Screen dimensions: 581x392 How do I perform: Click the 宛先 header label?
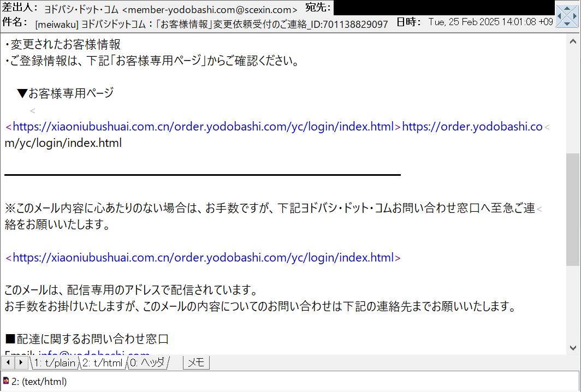318,8
